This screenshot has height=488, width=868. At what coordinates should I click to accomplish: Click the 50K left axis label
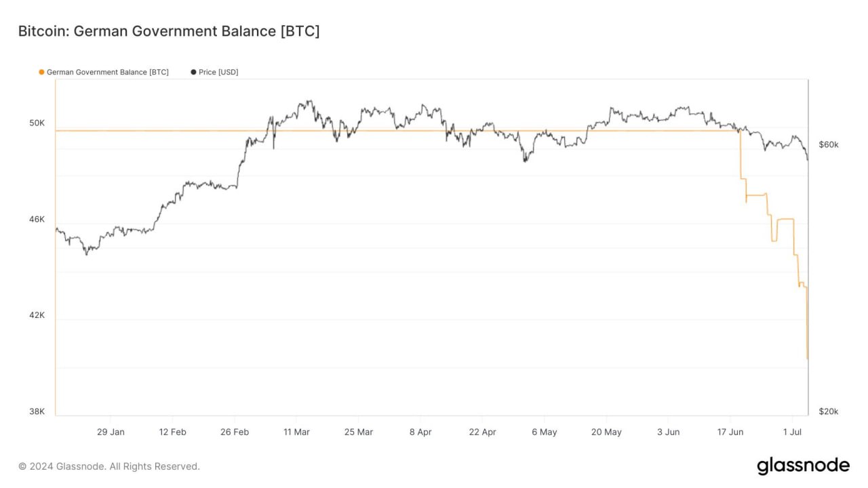click(x=37, y=123)
